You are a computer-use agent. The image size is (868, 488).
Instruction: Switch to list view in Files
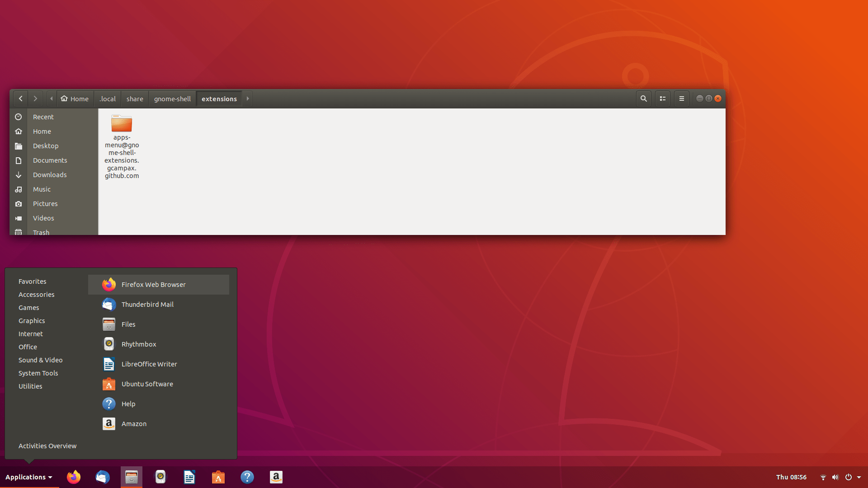pos(662,98)
